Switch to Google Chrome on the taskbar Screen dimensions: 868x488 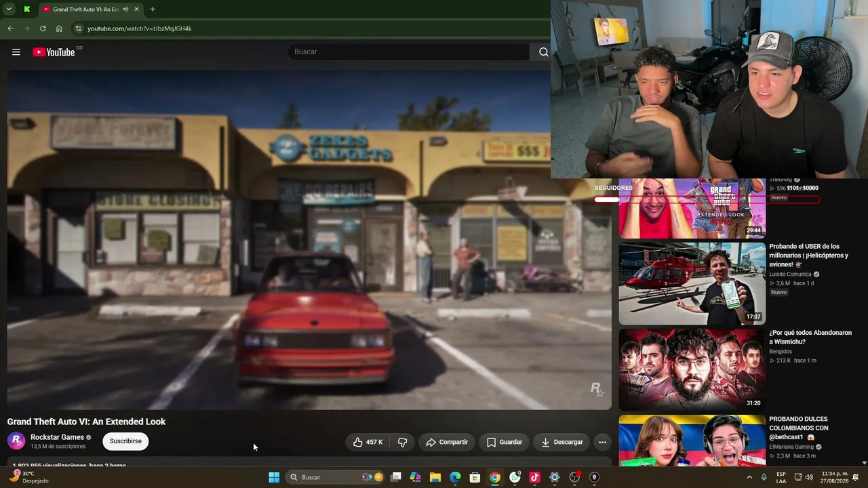click(495, 477)
